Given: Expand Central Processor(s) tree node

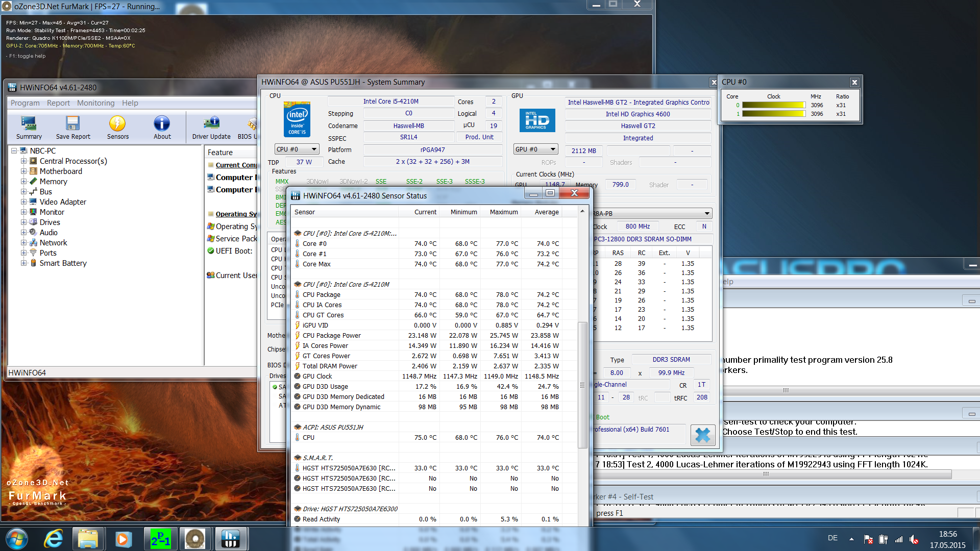Looking at the screenshot, I should coord(23,161).
